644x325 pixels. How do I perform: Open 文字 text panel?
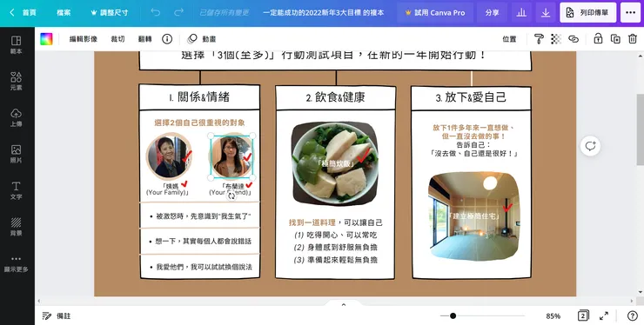(16, 190)
